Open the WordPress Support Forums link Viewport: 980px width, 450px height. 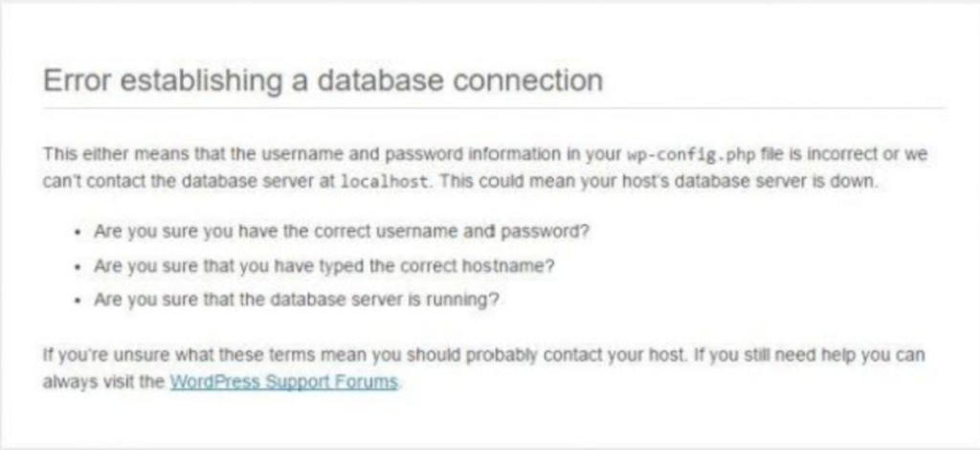point(283,382)
